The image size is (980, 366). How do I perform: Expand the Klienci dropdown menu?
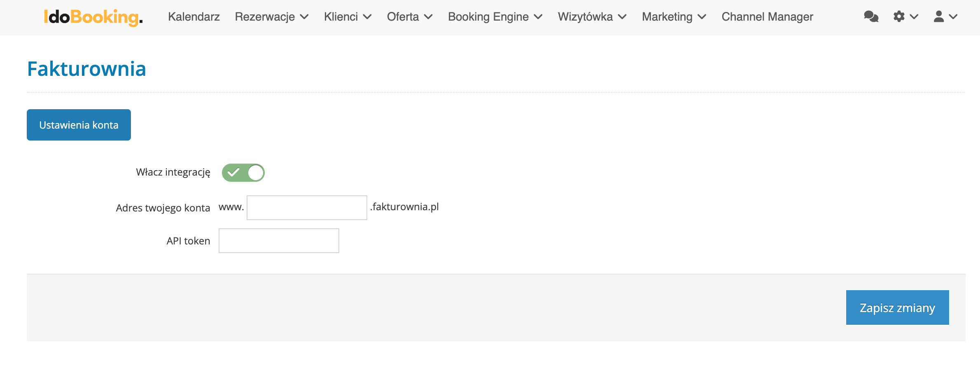tap(347, 17)
